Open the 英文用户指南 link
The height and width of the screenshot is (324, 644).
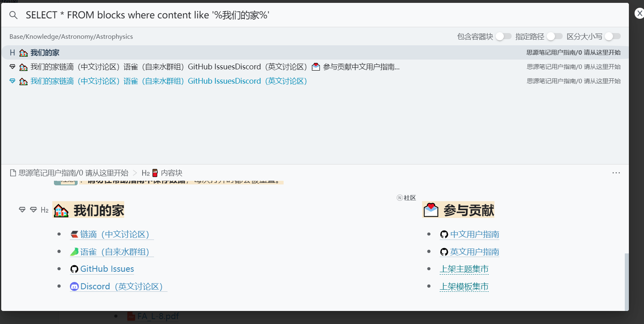pos(475,252)
